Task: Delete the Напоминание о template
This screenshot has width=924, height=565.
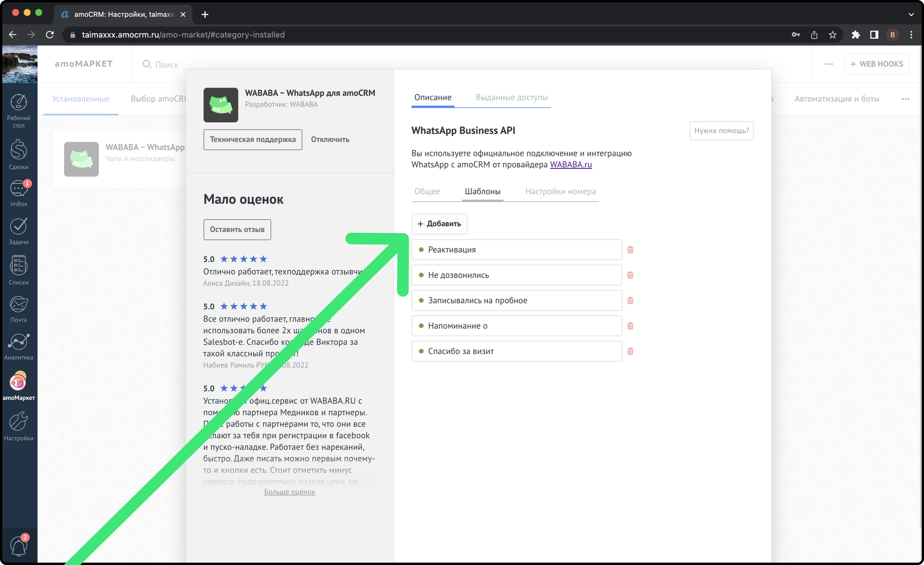Action: 630,326
